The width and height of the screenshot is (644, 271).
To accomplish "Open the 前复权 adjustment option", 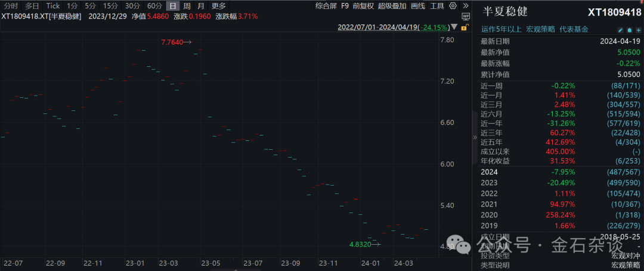I will (x=363, y=6).
